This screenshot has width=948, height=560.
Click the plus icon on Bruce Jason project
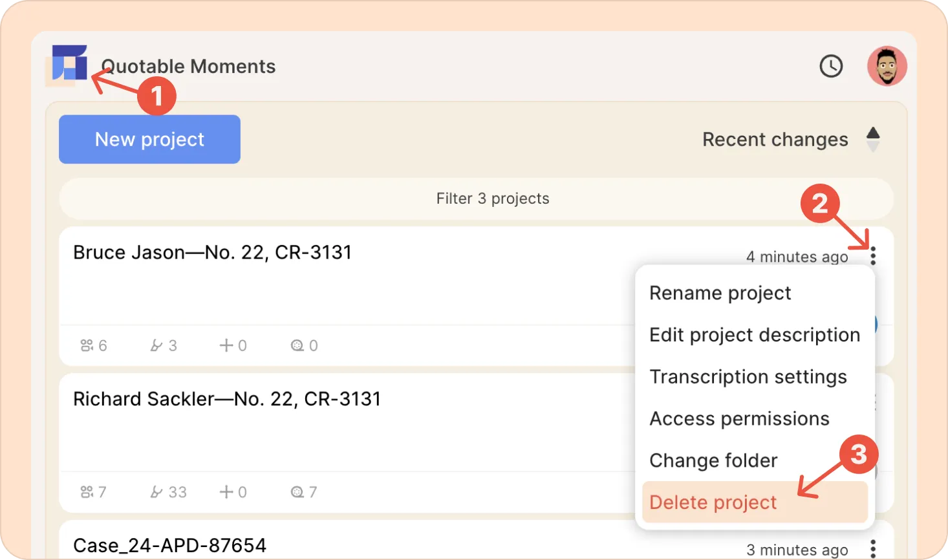point(226,345)
